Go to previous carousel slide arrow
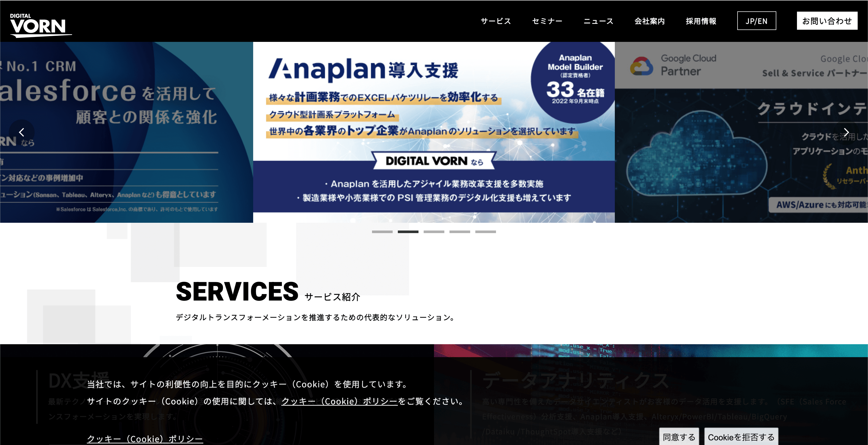 coord(21,132)
